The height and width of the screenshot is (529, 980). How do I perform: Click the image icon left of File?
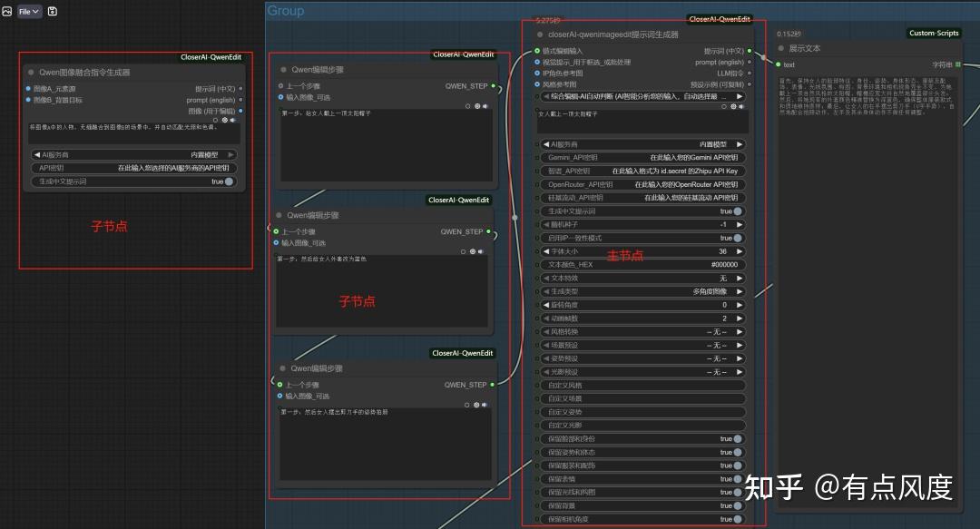pos(7,11)
